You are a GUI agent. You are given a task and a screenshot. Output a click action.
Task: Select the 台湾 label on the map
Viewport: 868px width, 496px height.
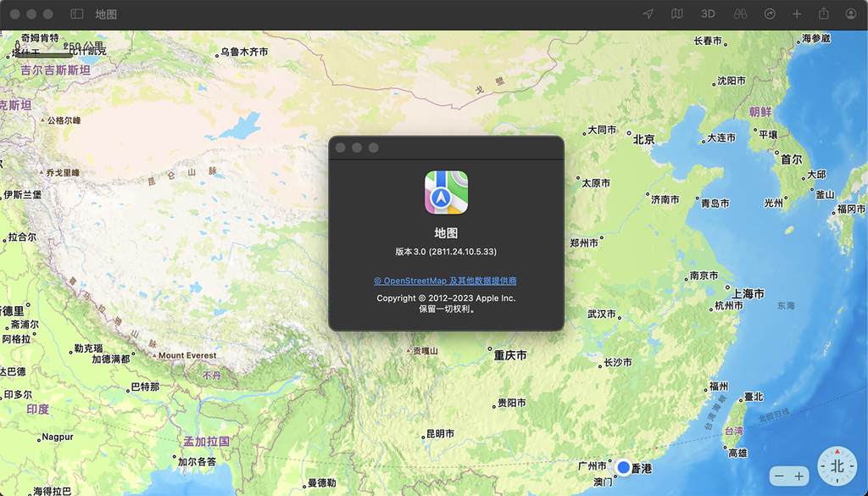coord(734,432)
